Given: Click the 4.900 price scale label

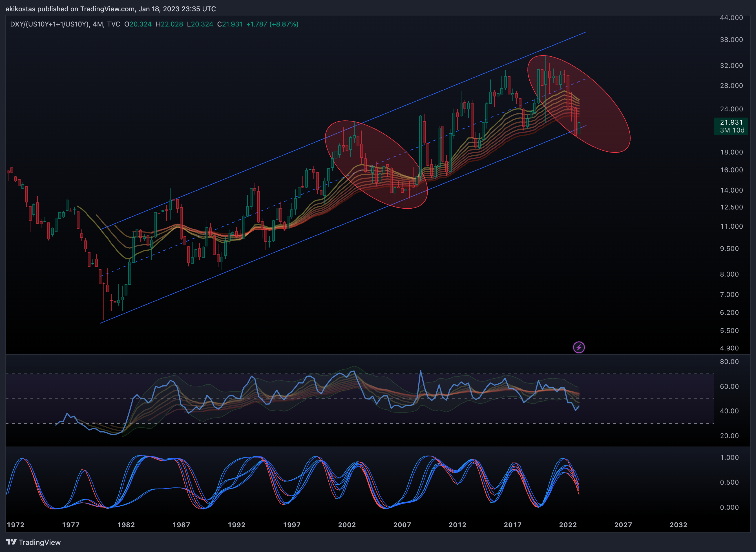Looking at the screenshot, I should pyautogui.click(x=729, y=348).
